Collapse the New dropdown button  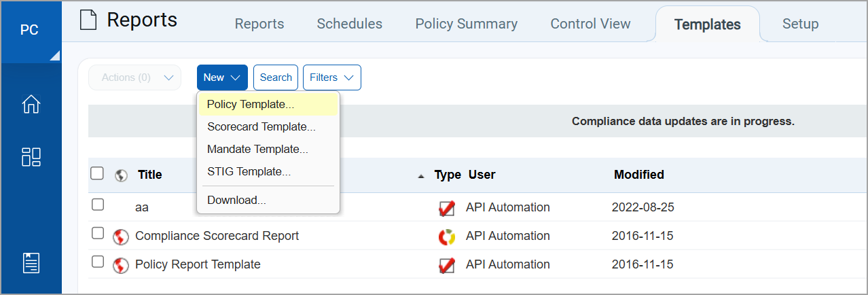point(222,77)
